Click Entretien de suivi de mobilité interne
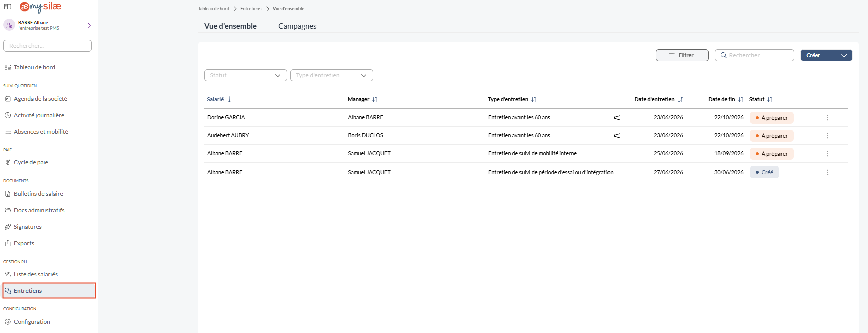This screenshot has width=868, height=333. coord(533,153)
